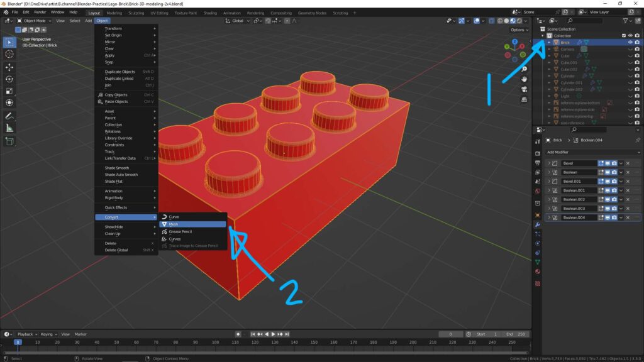Viewport: 644px width, 362px height.
Task: Open the Keying menu in timeline
Action: (48, 334)
